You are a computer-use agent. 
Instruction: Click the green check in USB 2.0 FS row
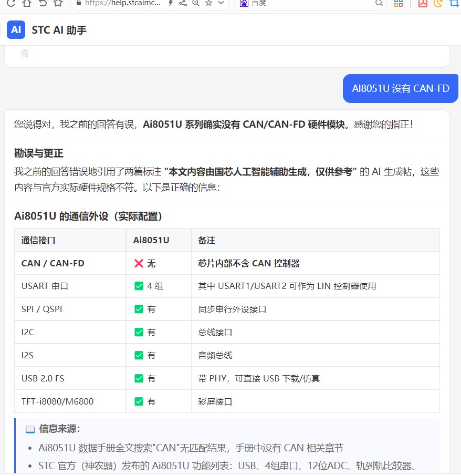click(139, 378)
